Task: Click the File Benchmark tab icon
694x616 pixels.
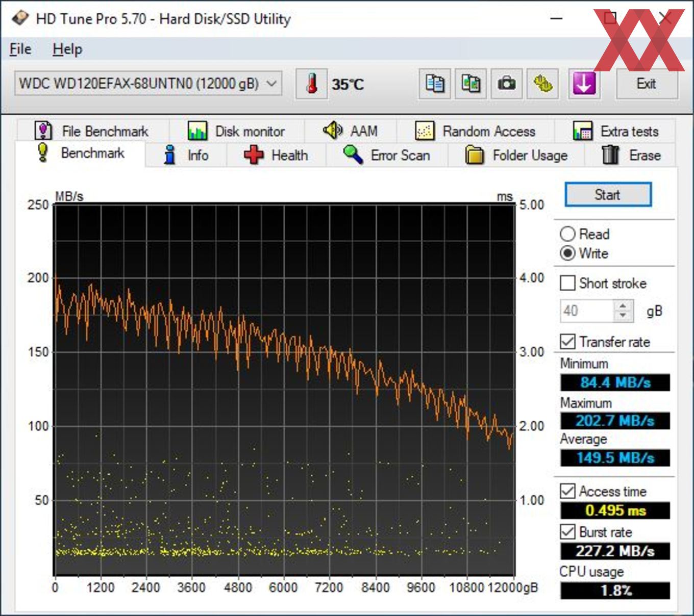Action: pyautogui.click(x=43, y=131)
